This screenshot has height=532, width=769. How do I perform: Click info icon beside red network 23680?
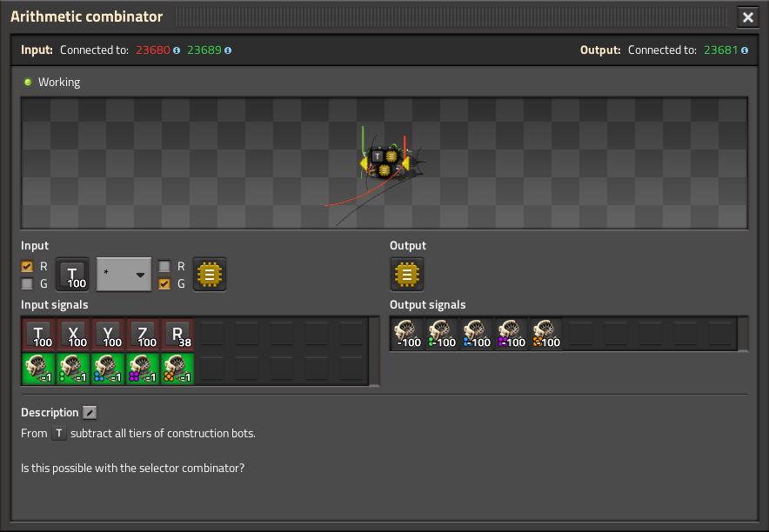point(177,50)
